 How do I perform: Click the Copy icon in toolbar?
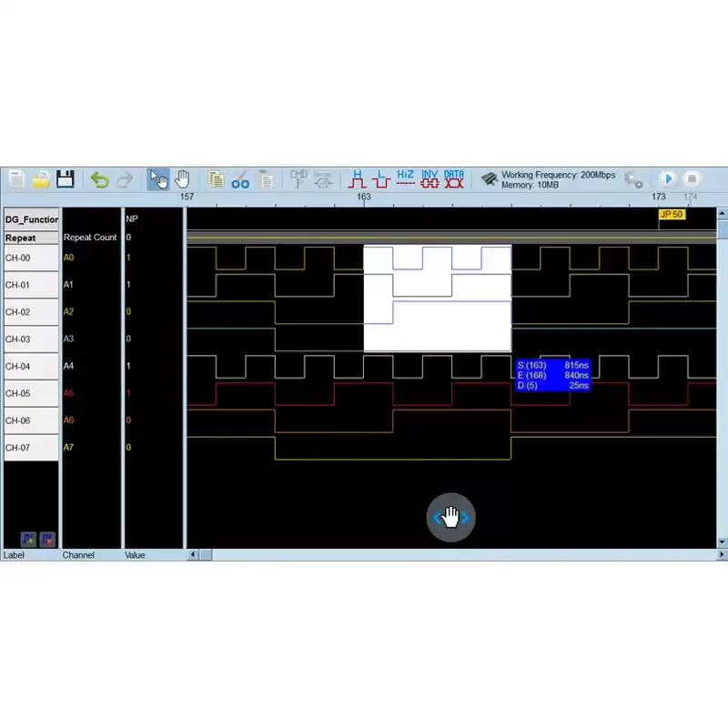click(216, 179)
